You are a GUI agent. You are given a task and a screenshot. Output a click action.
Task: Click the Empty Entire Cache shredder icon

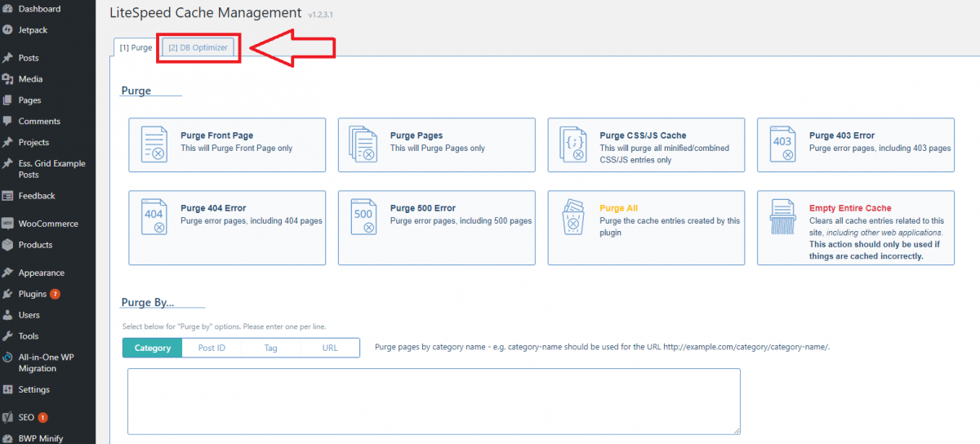coord(782,218)
